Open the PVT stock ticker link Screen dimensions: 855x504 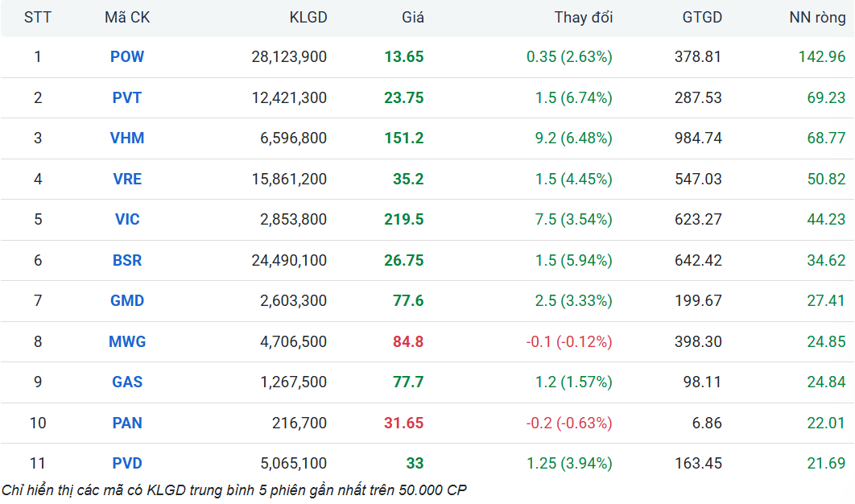[x=127, y=97]
